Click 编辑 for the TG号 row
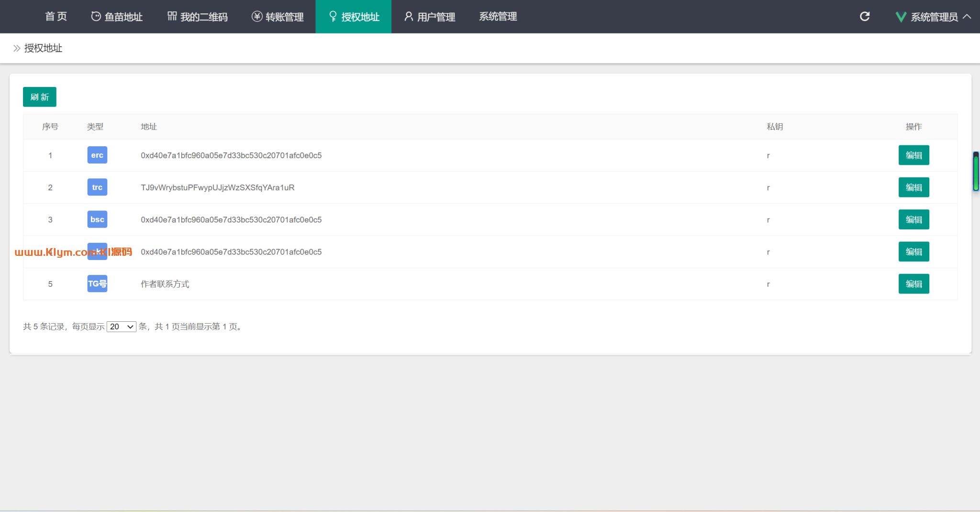The height and width of the screenshot is (512, 980). [913, 284]
